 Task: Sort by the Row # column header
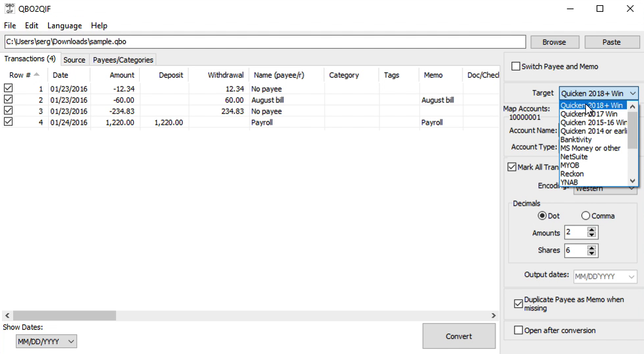24,75
